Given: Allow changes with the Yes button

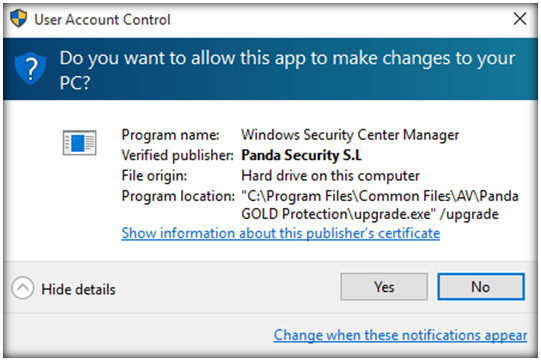Looking at the screenshot, I should (x=384, y=287).
